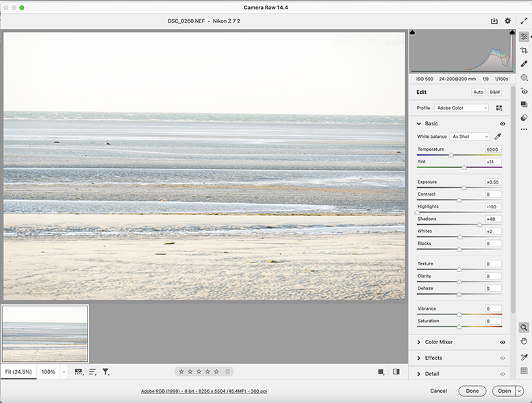Click the save image export icon
The height and width of the screenshot is (403, 532).
494,21
